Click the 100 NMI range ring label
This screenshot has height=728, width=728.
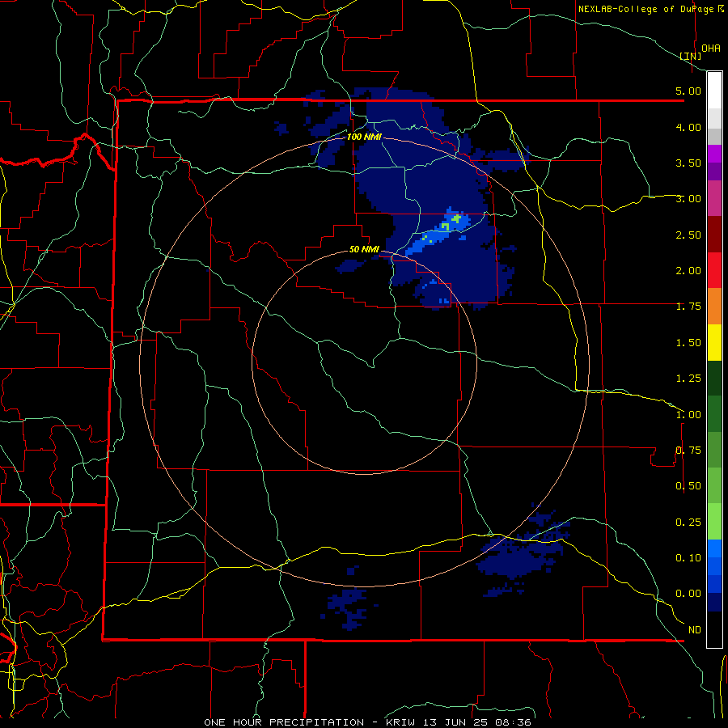(364, 137)
